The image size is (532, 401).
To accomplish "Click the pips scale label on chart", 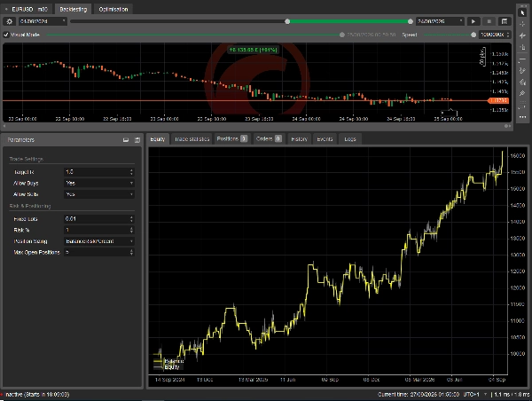I will point(482,57).
